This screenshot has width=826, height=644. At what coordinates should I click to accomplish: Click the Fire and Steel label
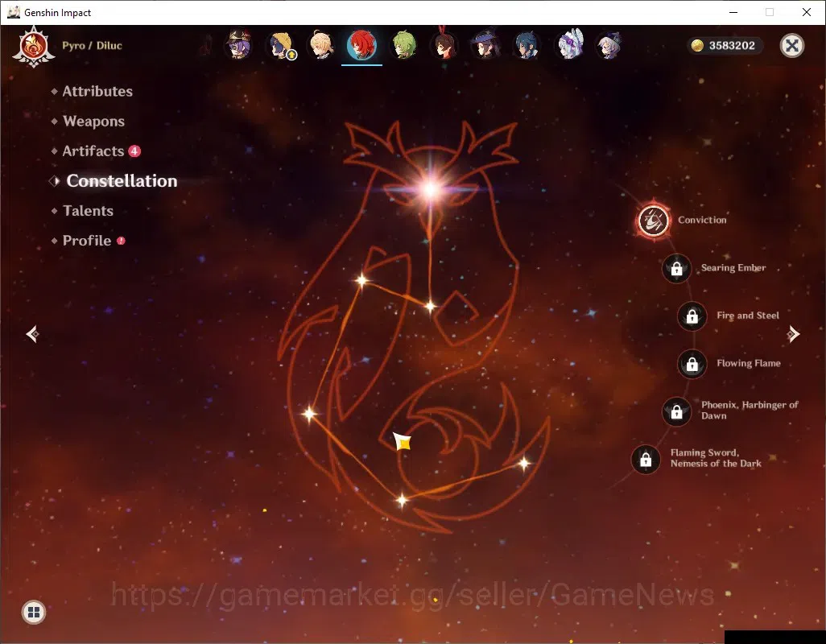click(x=748, y=316)
